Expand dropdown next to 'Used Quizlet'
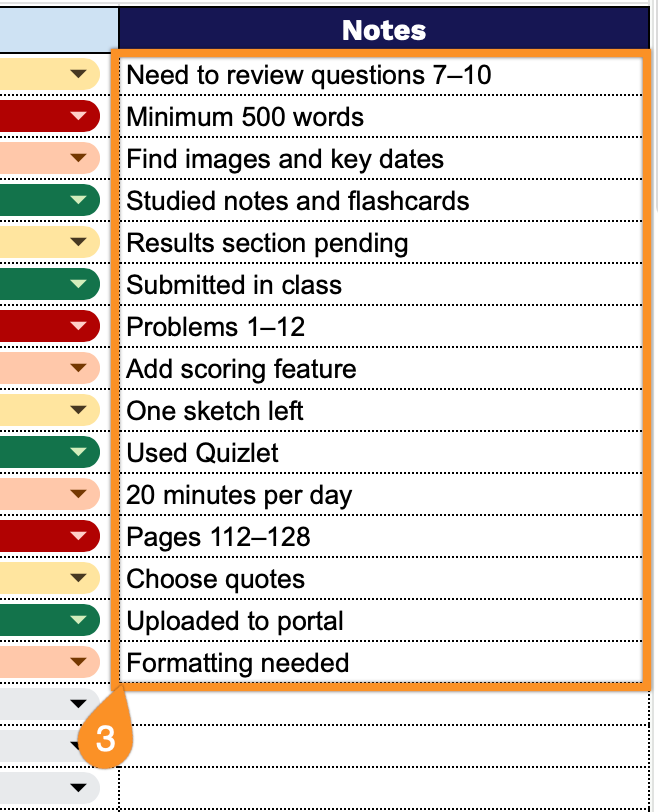 pyautogui.click(x=79, y=453)
